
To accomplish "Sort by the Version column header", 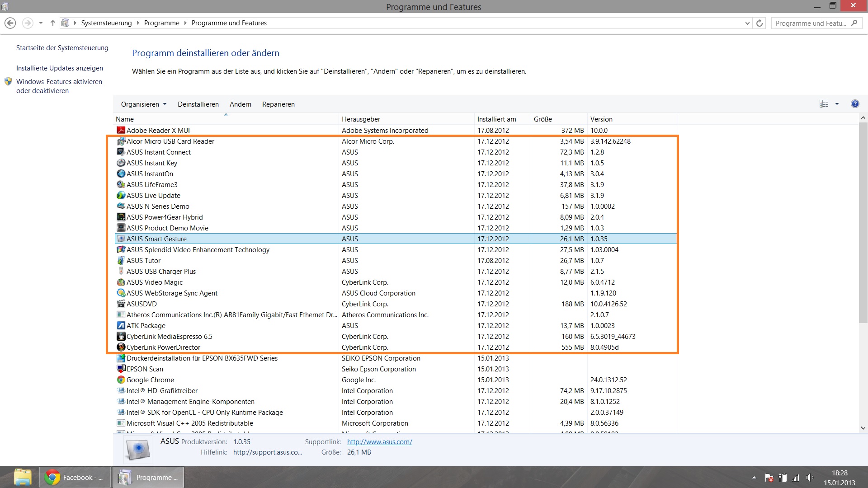I will tap(633, 119).
